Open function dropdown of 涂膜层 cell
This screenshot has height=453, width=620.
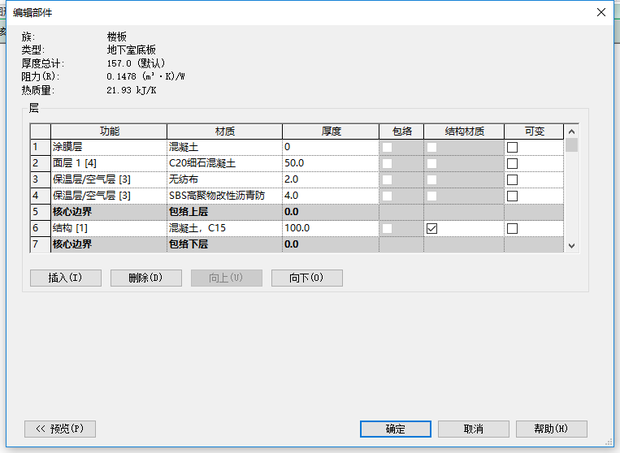pos(107,147)
